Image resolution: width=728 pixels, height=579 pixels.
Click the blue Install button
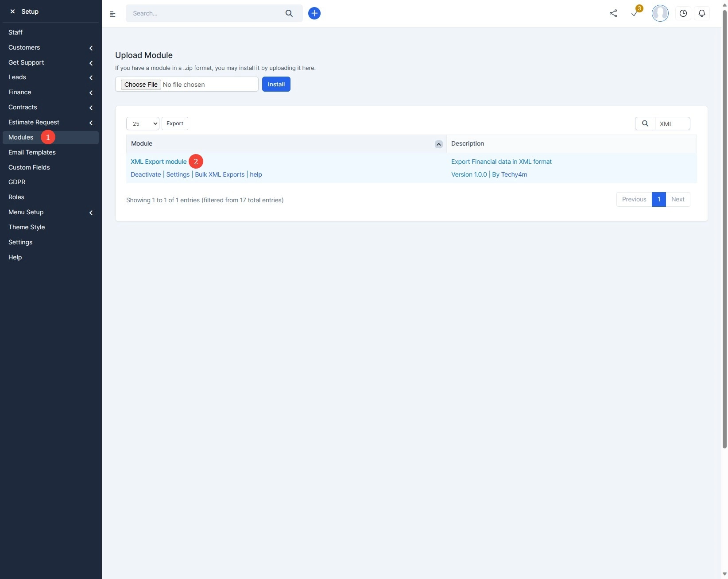[x=276, y=84]
